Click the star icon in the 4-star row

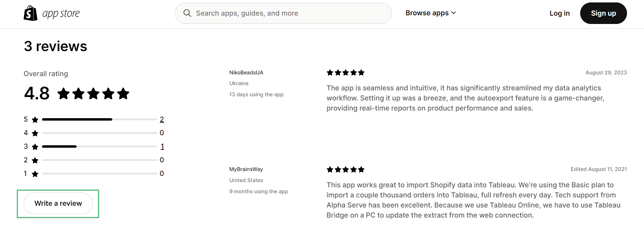tap(35, 133)
